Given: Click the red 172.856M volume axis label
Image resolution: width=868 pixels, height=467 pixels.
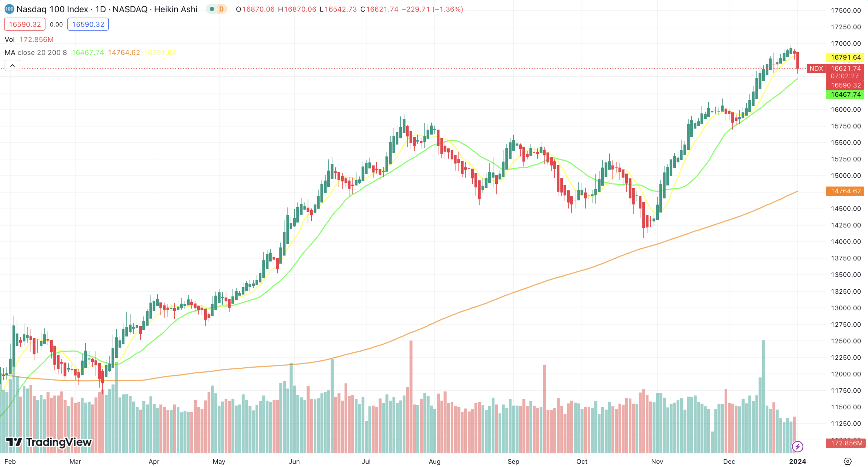Looking at the screenshot, I should (x=846, y=443).
